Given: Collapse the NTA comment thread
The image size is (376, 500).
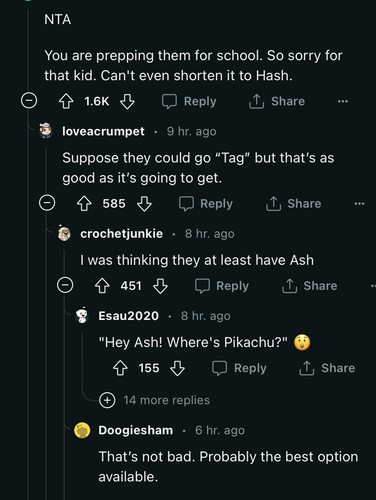Looking at the screenshot, I should pos(29,101).
